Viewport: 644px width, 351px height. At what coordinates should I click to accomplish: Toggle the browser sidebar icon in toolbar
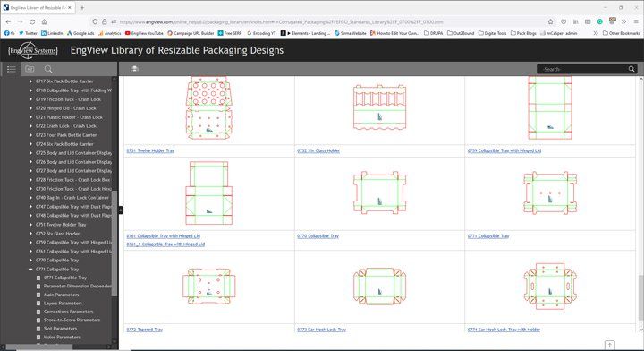(x=588, y=21)
